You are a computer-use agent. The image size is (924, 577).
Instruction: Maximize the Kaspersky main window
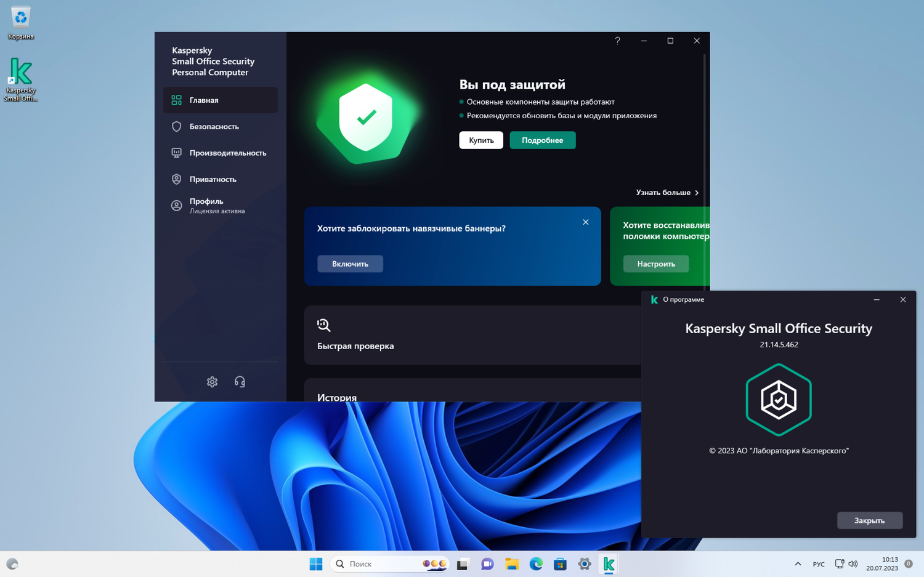coord(670,41)
